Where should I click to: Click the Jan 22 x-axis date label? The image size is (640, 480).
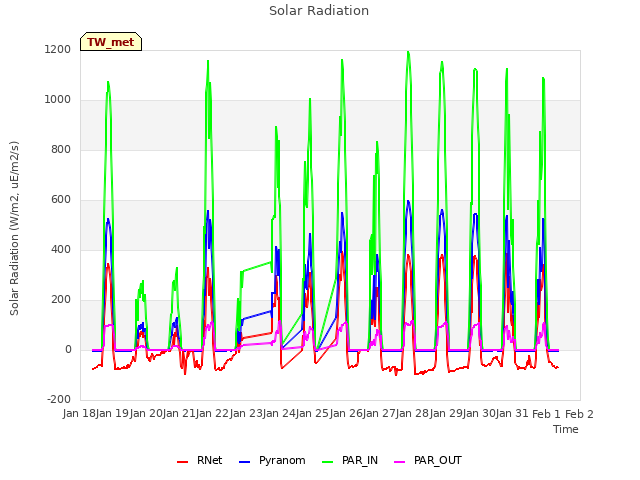[x=213, y=414]
